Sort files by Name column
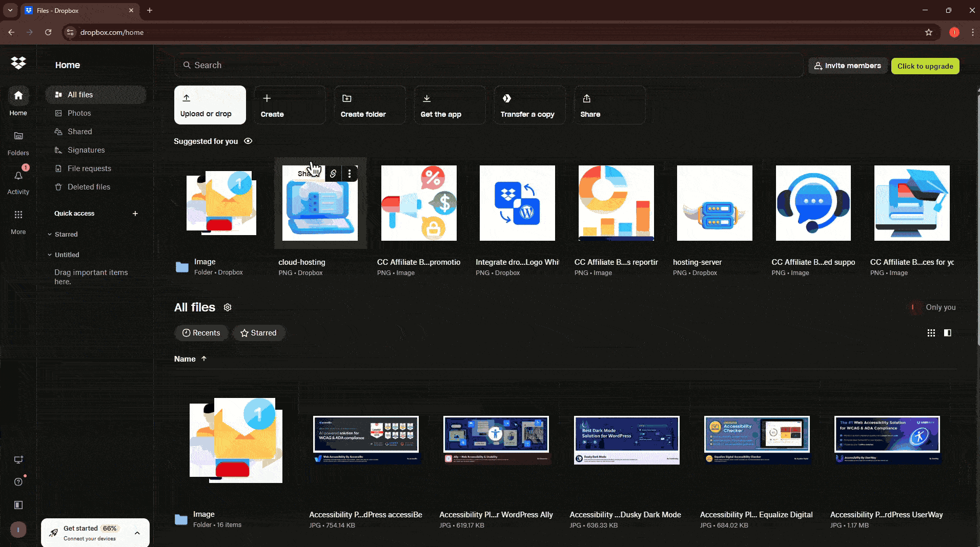 tap(190, 359)
